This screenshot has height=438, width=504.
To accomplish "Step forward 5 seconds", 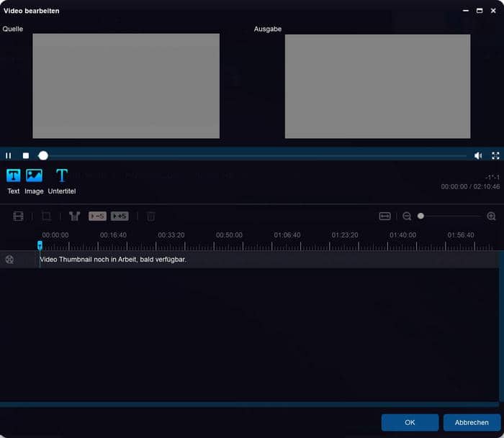I will pyautogui.click(x=120, y=216).
